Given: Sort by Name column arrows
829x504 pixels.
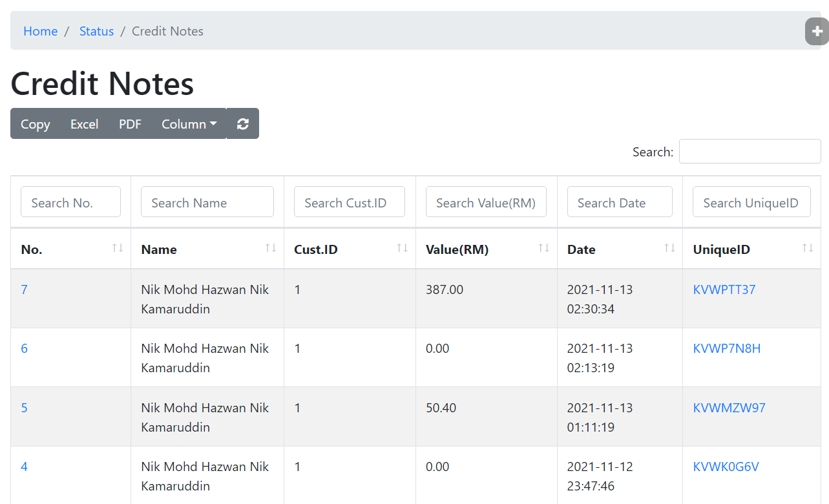Looking at the screenshot, I should (x=271, y=248).
